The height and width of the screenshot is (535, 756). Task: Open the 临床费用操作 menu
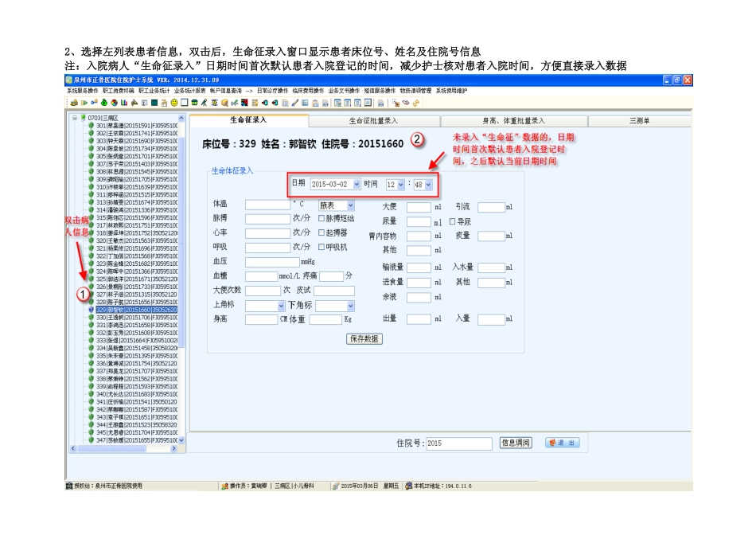coord(308,91)
